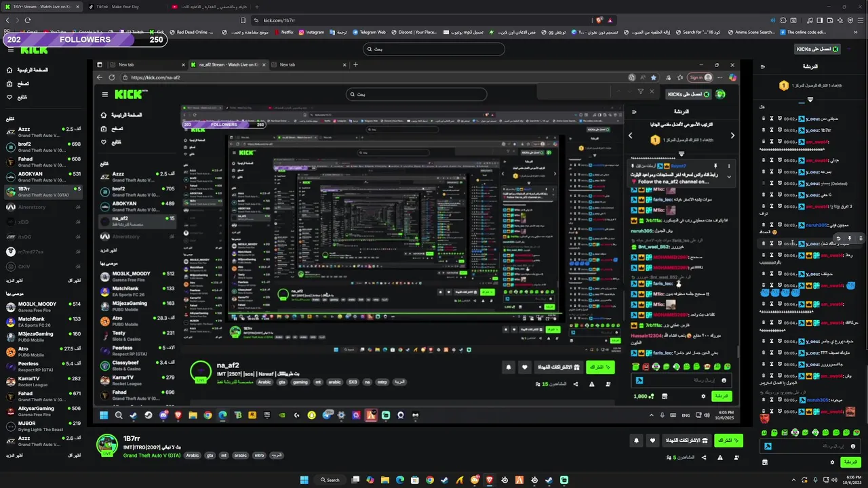Image resolution: width=868 pixels, height=488 pixels.
Task: Open the microphone icon in system tray
Action: (816, 480)
